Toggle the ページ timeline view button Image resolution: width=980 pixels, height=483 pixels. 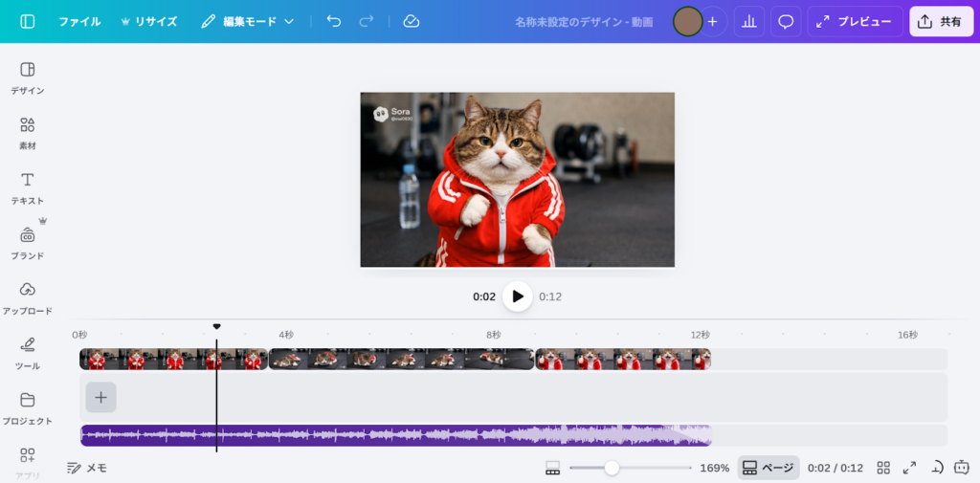[x=768, y=468]
